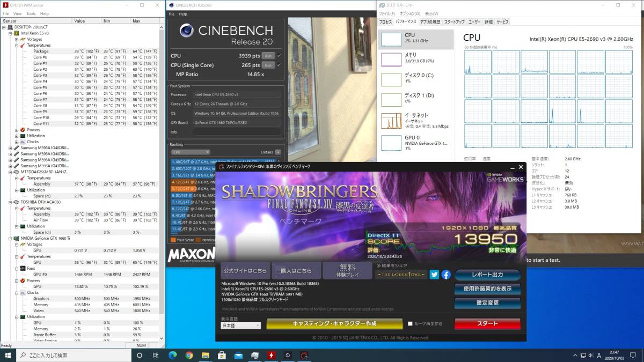Switch to the サービス tab
The height and width of the screenshot is (362, 644).
pyautogui.click(x=502, y=22)
